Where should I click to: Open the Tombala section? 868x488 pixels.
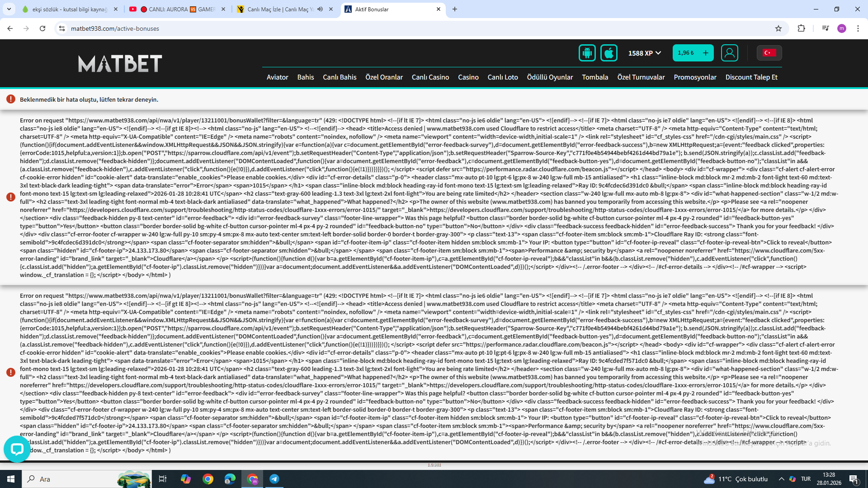tap(595, 77)
